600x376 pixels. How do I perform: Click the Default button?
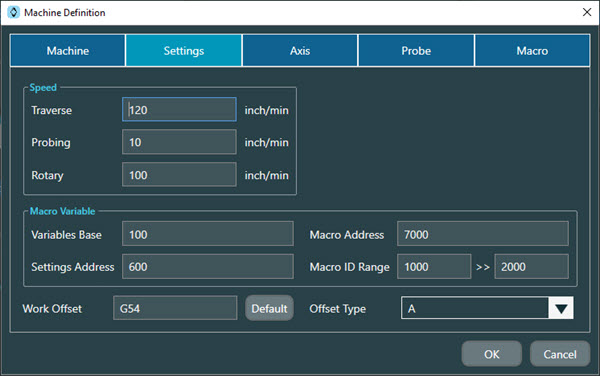269,308
